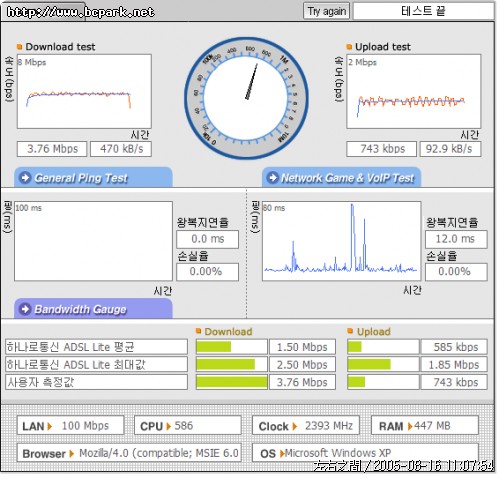Click the orange bullet beside Upload test
Viewport: 500px width, 478px height.
(349, 47)
